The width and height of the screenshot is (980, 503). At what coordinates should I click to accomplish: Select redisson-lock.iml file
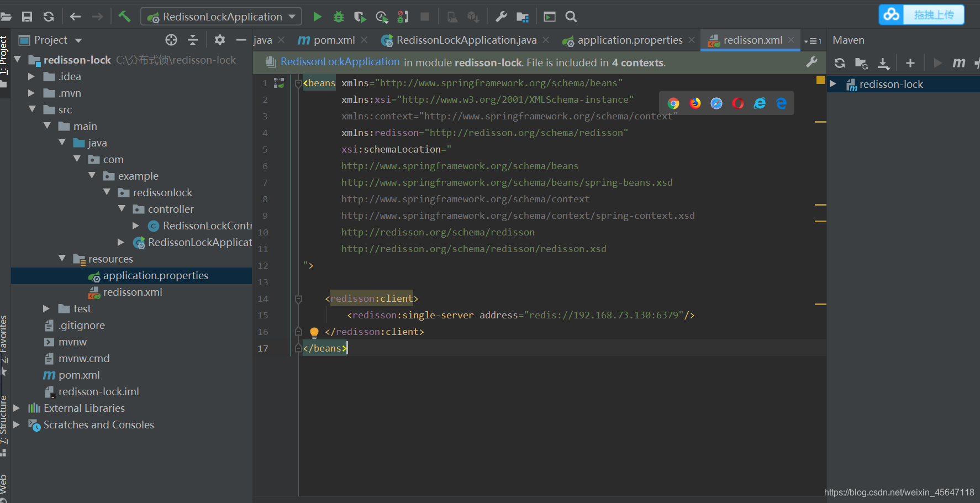click(x=98, y=391)
